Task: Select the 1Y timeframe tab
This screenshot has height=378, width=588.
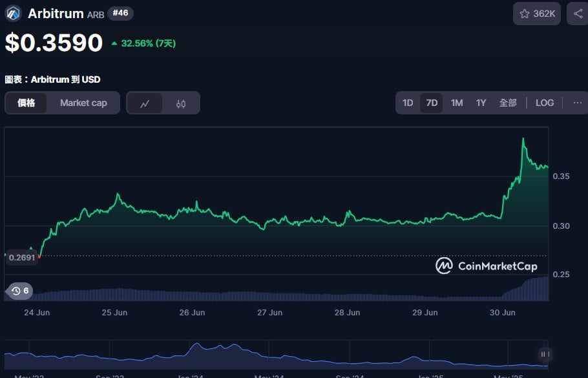Action: click(x=481, y=103)
